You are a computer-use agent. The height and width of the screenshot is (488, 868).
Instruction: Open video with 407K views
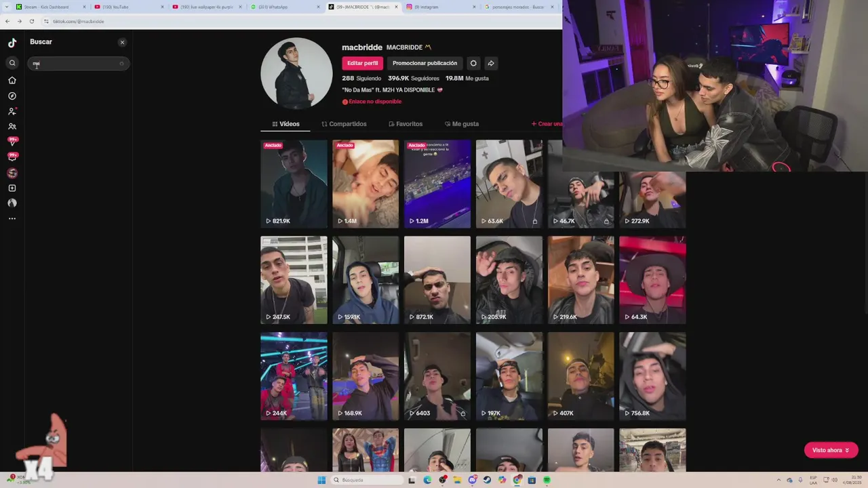pyautogui.click(x=581, y=376)
